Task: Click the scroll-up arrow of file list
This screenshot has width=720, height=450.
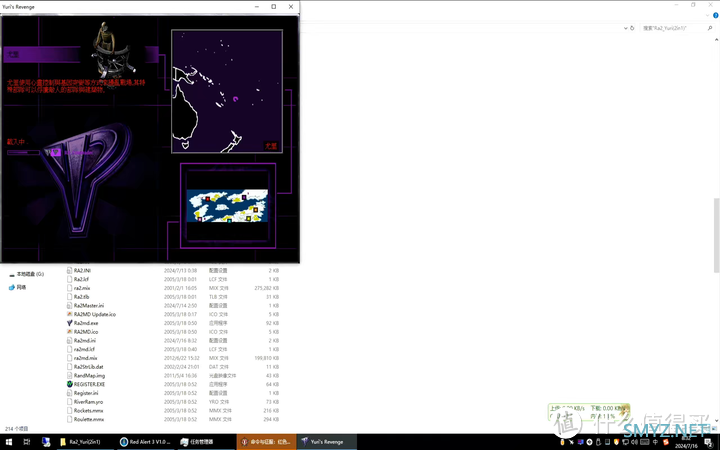Action: [x=716, y=40]
